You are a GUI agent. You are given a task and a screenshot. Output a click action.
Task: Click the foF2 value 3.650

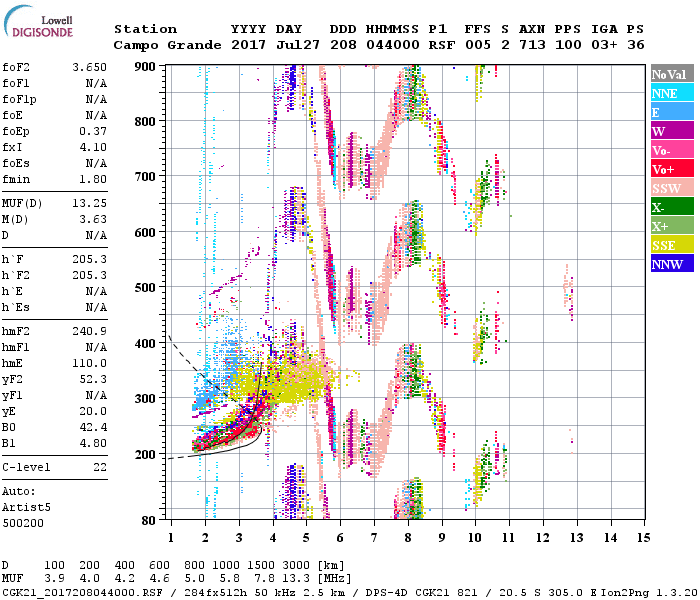pos(89,66)
